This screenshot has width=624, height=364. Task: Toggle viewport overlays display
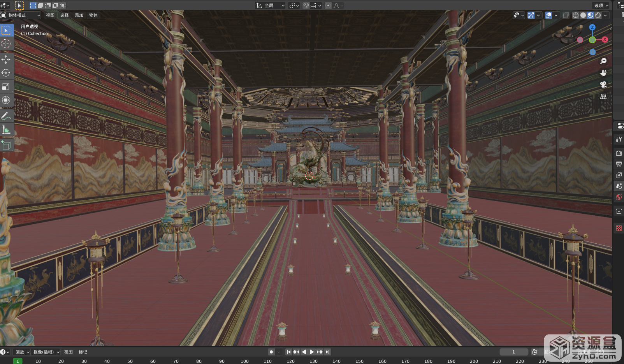coord(548,15)
